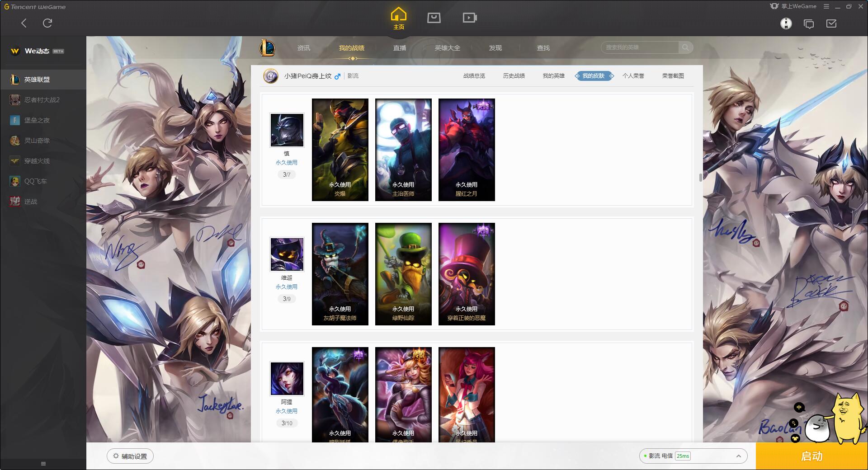
Task: Open the 主页 home icon
Action: (399, 18)
